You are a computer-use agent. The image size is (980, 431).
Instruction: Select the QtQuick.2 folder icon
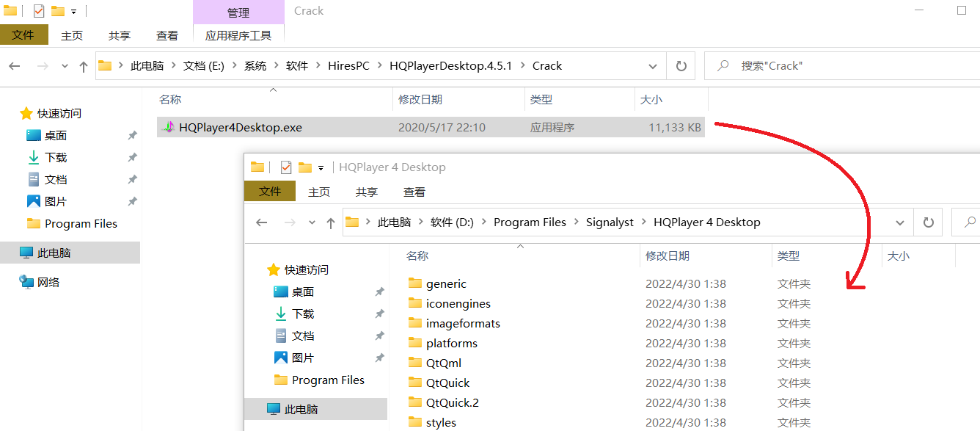[x=415, y=402]
